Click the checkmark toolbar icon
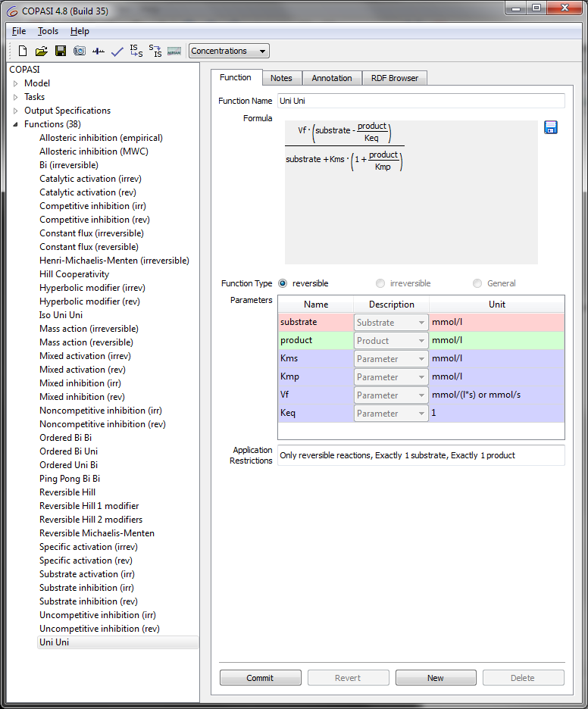 coord(117,52)
